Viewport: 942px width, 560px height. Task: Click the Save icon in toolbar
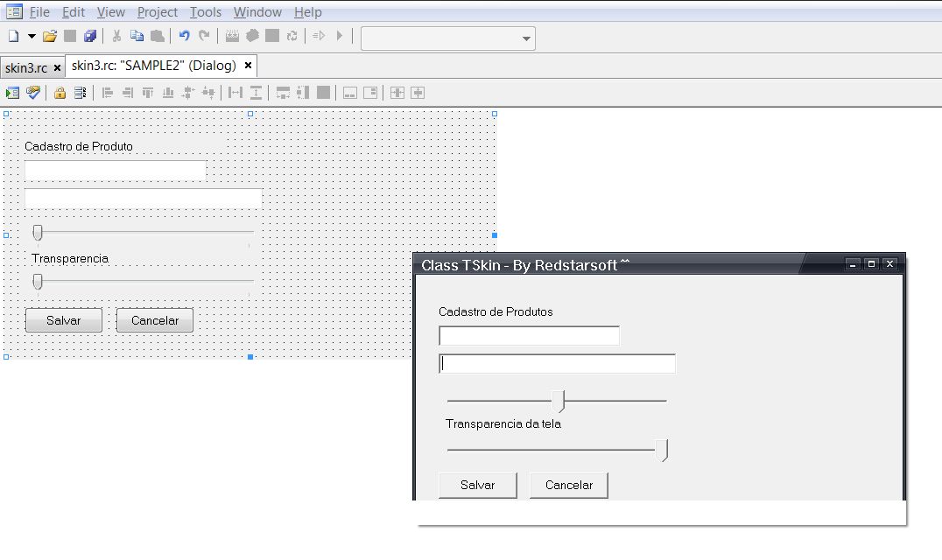(70, 36)
